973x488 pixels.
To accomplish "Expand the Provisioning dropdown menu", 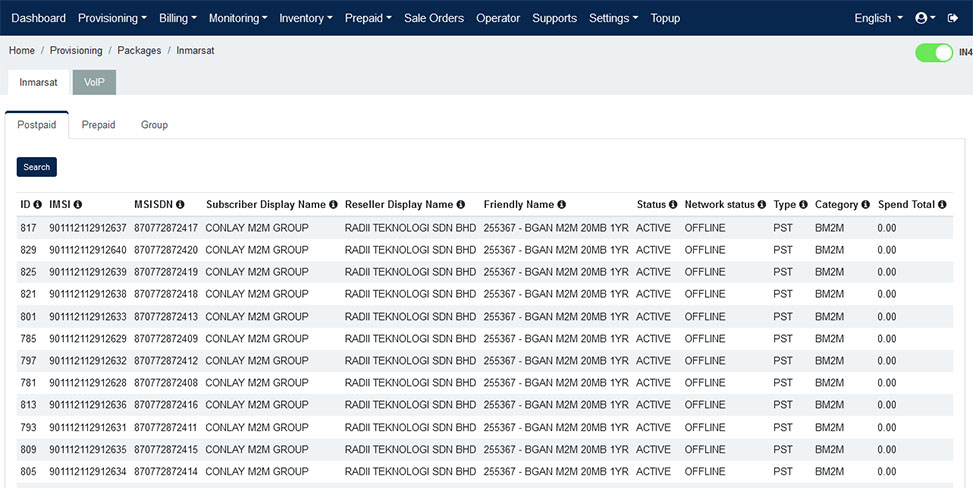I will click(x=112, y=18).
